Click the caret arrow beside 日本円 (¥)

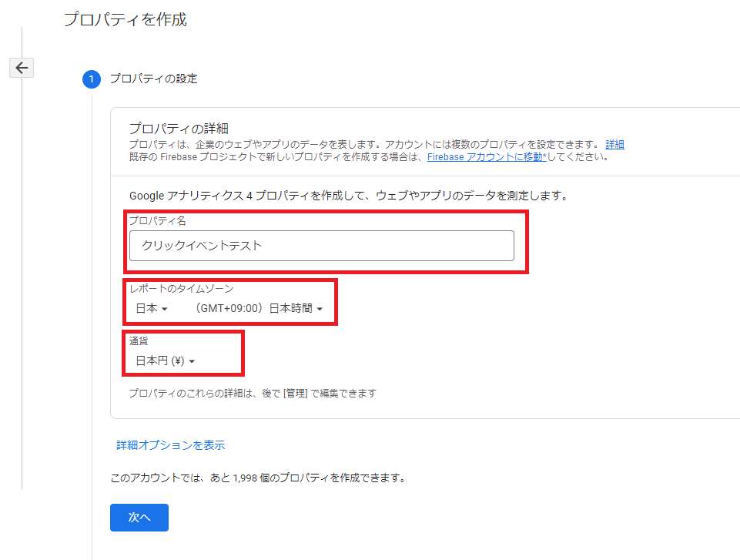pos(192,361)
